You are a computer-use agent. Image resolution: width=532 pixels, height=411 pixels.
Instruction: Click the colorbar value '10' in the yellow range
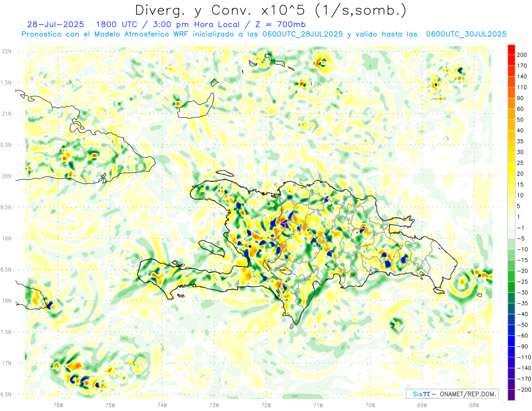(x=521, y=196)
